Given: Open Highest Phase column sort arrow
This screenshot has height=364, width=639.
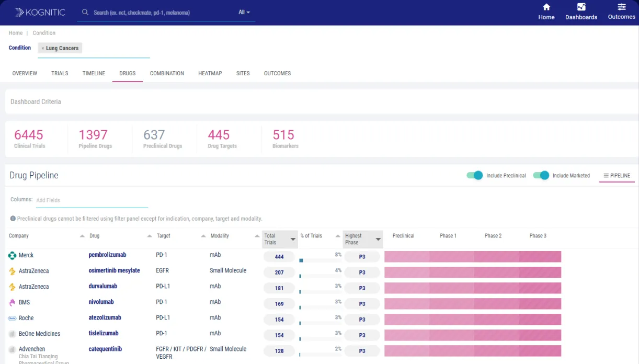Looking at the screenshot, I should pos(378,240).
